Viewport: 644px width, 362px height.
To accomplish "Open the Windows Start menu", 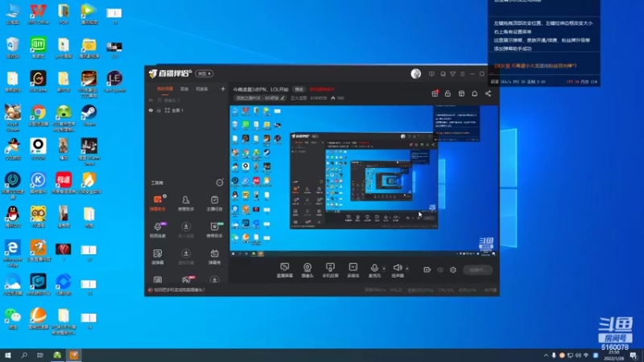I will pos(8,356).
